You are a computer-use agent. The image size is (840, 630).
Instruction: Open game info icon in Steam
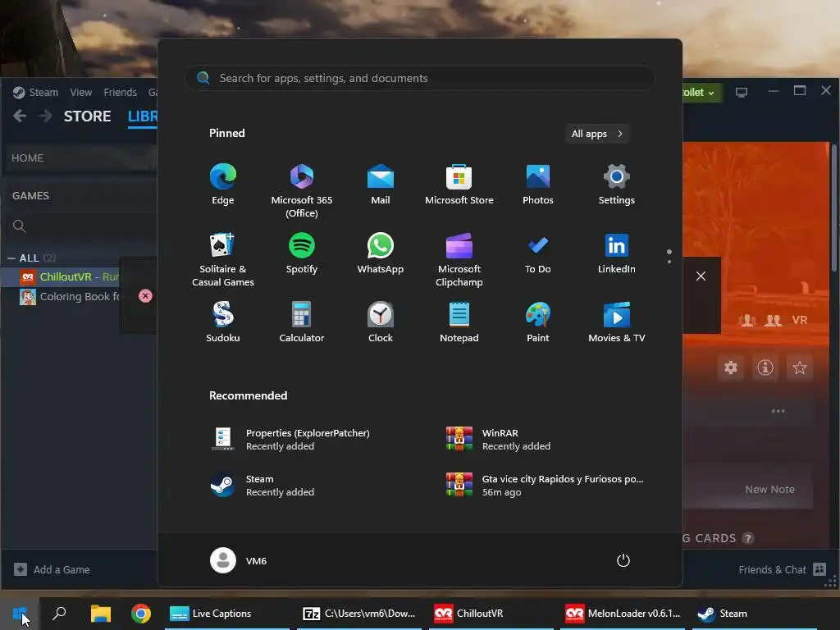click(x=765, y=367)
